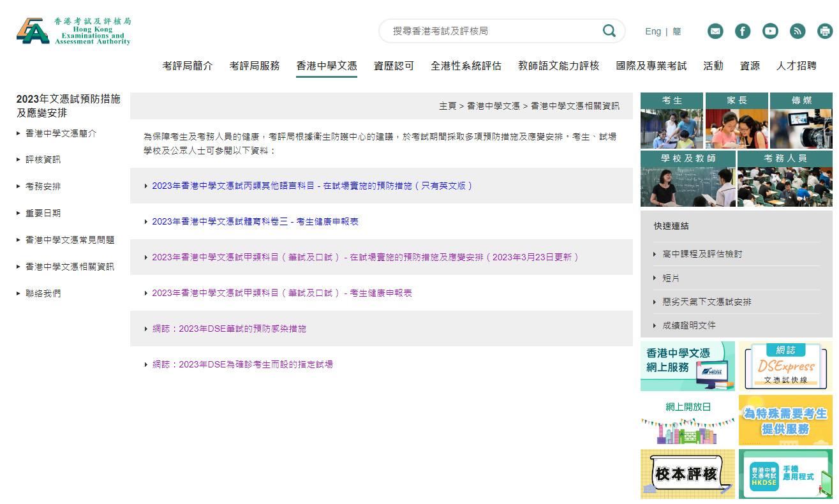Click the HKEAA logo
839x504 pixels.
pos(73,31)
